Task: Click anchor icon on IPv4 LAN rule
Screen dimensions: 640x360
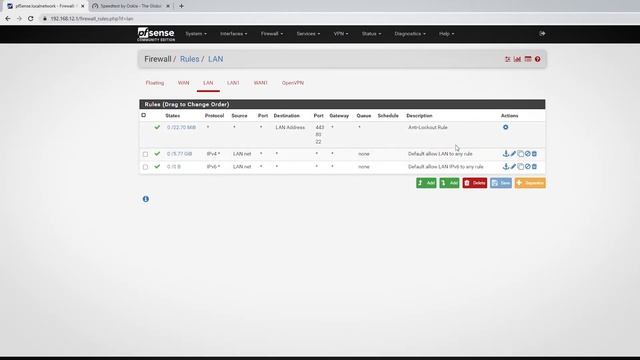Action: (506, 154)
